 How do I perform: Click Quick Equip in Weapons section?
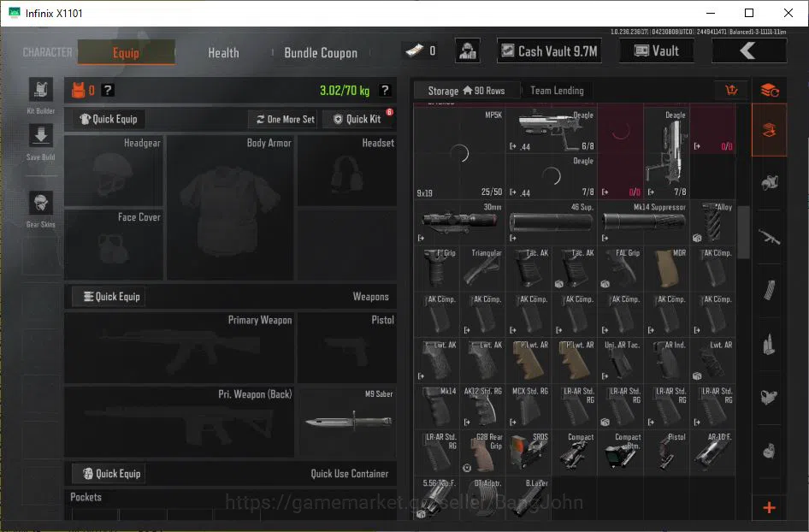point(109,297)
